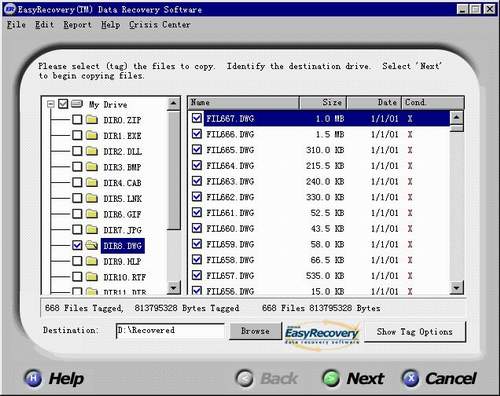This screenshot has width=500, height=396.
Task: Select the DIR7.JPG tree label
Action: tap(122, 230)
